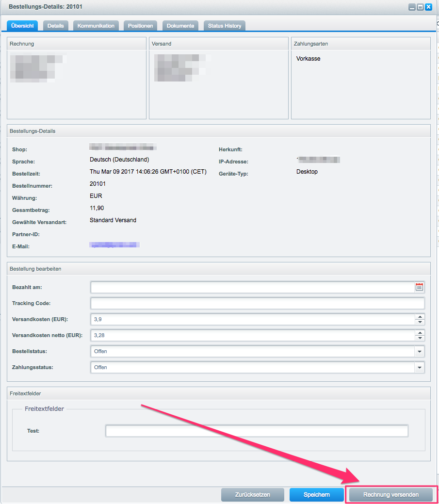The width and height of the screenshot is (439, 504).
Task: Select the Vorkasse payment text
Action: click(x=308, y=59)
